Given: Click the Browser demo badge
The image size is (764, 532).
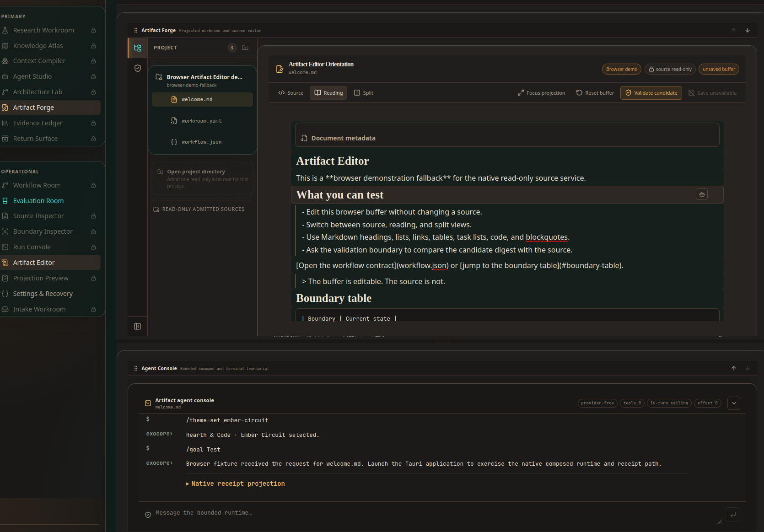Looking at the screenshot, I should pyautogui.click(x=622, y=69).
